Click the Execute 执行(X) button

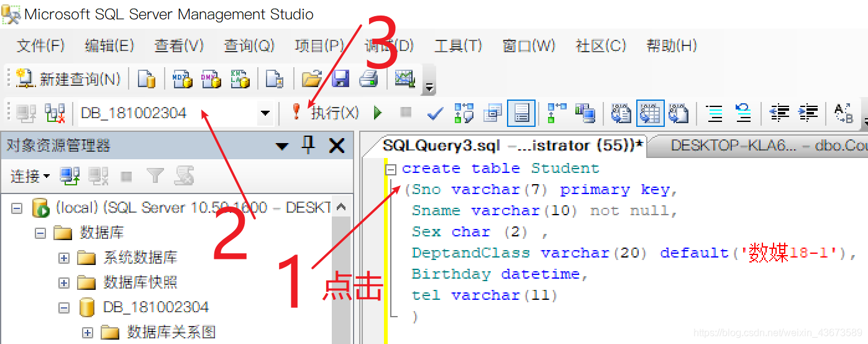(x=325, y=113)
